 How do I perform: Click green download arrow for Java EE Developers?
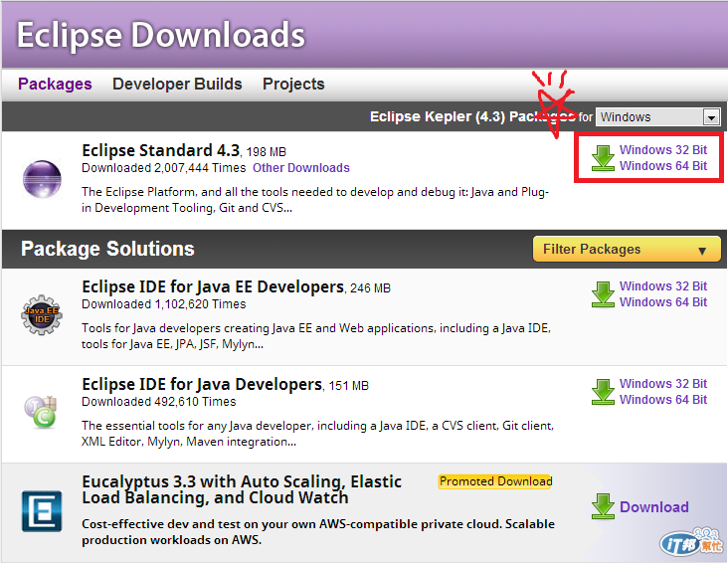(603, 294)
